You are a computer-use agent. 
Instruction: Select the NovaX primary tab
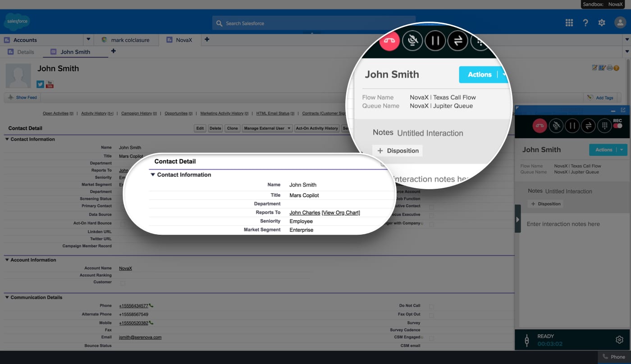click(180, 40)
